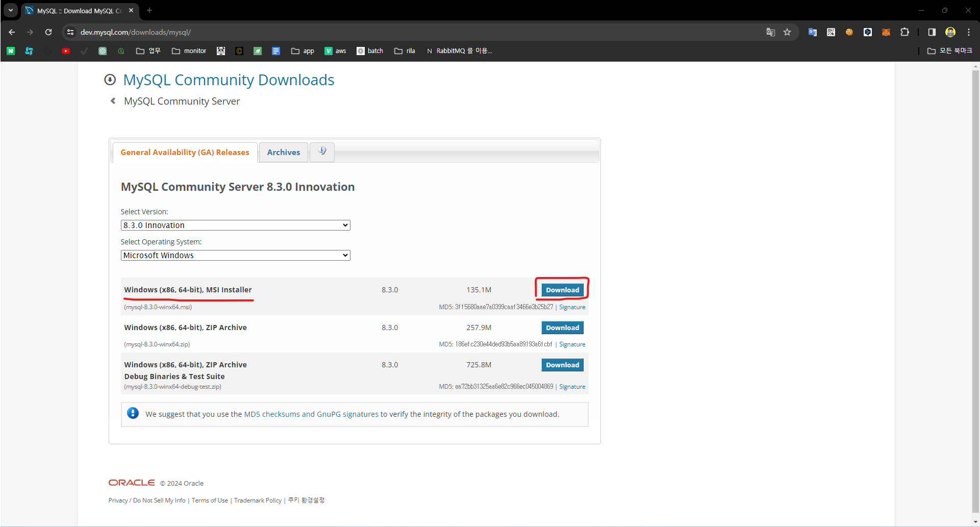Click the Oracle logo in footer
The width and height of the screenshot is (980, 527).
(132, 483)
